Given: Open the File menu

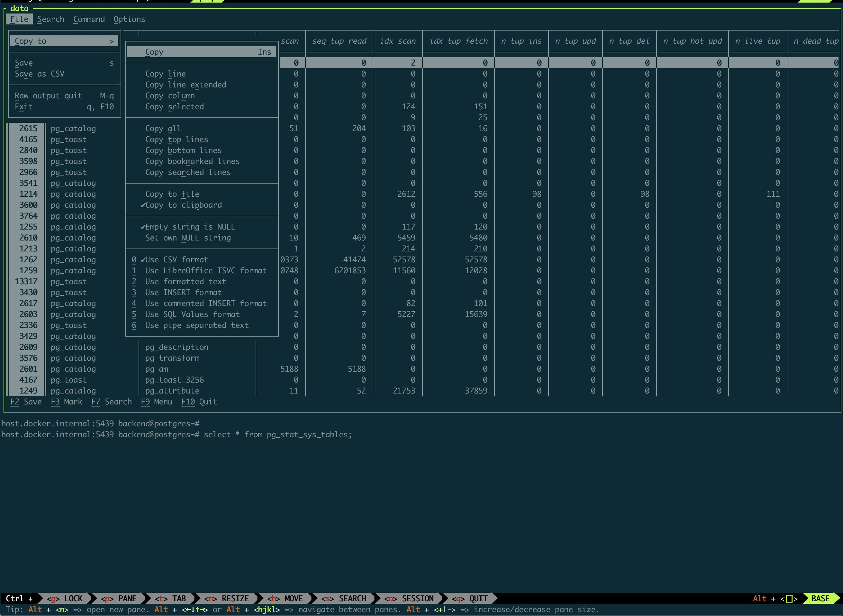Looking at the screenshot, I should tap(19, 18).
